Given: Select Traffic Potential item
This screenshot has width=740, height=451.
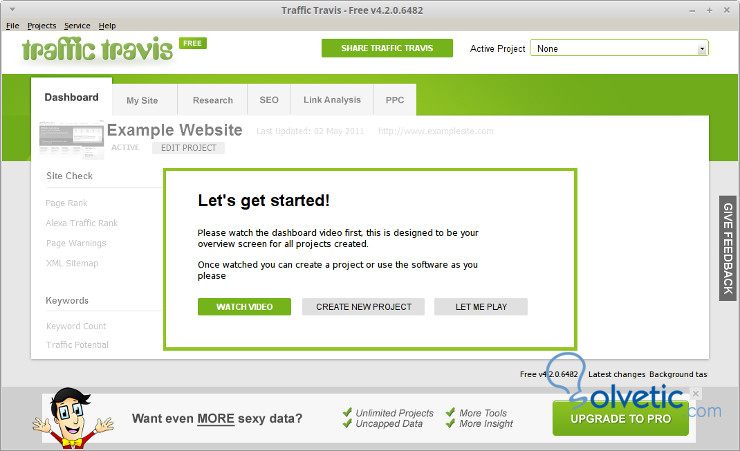Looking at the screenshot, I should (x=77, y=345).
